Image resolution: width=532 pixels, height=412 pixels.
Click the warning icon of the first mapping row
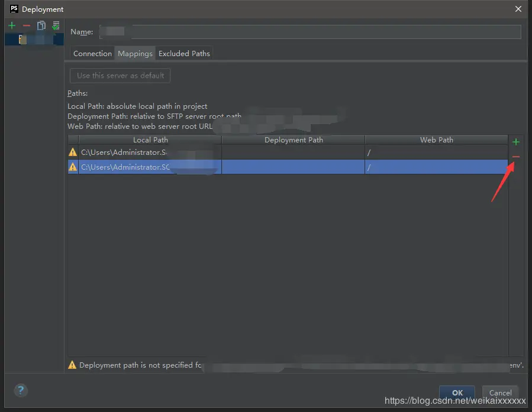tap(73, 152)
